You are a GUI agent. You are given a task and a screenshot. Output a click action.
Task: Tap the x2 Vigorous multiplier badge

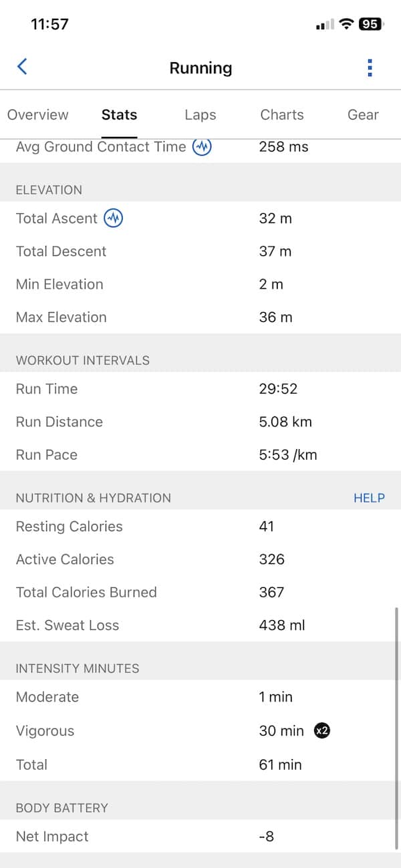point(322,730)
